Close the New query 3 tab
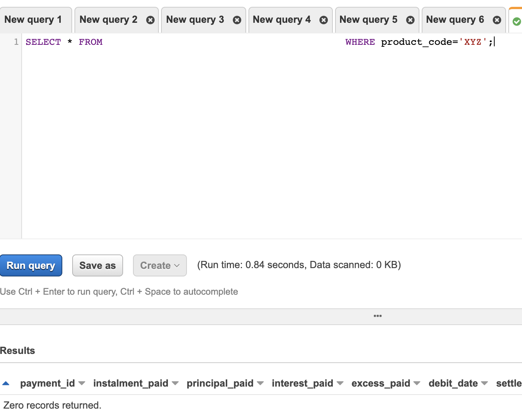Image resolution: width=522 pixels, height=420 pixels. click(237, 20)
